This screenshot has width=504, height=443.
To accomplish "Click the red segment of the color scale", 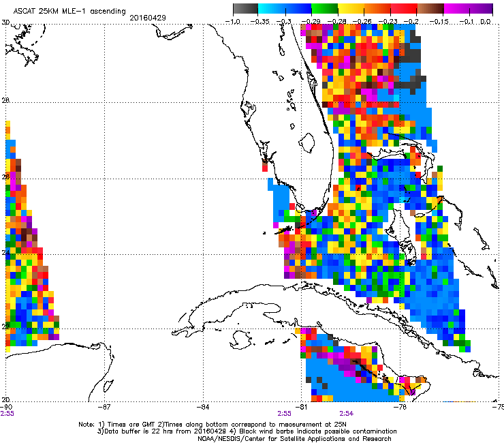I will (404, 9).
